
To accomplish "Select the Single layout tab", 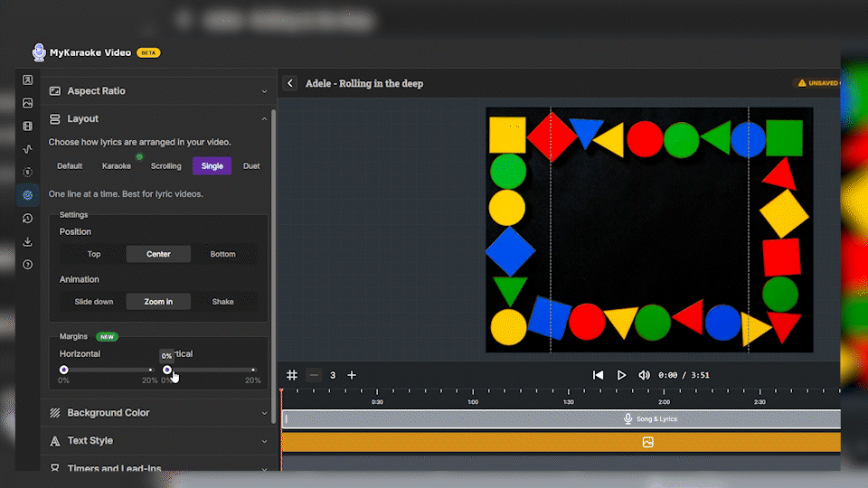I will coord(212,166).
